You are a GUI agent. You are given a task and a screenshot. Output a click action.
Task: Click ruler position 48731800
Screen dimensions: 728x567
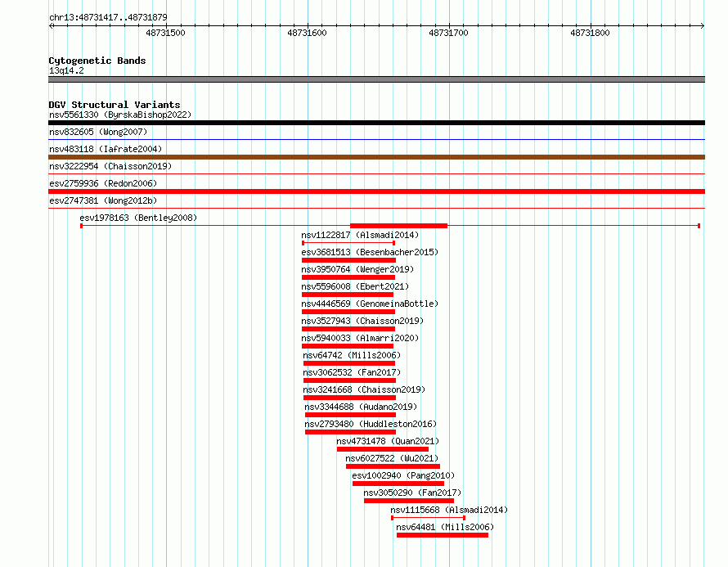point(590,33)
